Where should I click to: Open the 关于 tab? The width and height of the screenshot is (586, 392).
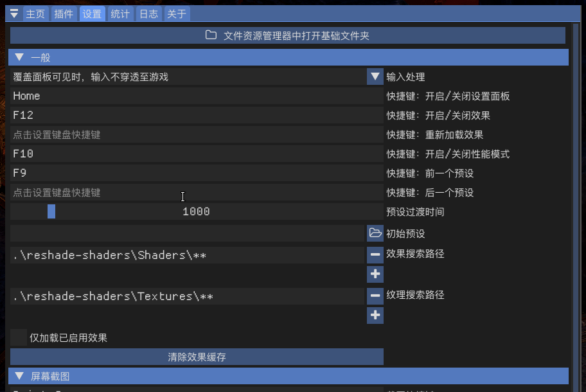pos(177,14)
